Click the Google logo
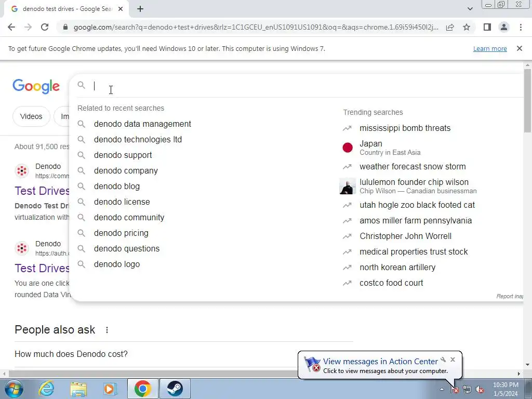532x399 pixels. [36, 86]
